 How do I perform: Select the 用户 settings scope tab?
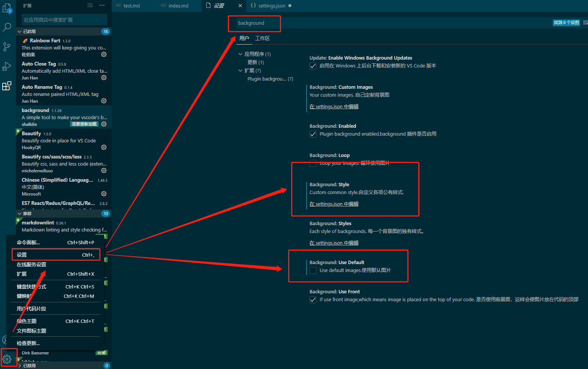pos(244,38)
